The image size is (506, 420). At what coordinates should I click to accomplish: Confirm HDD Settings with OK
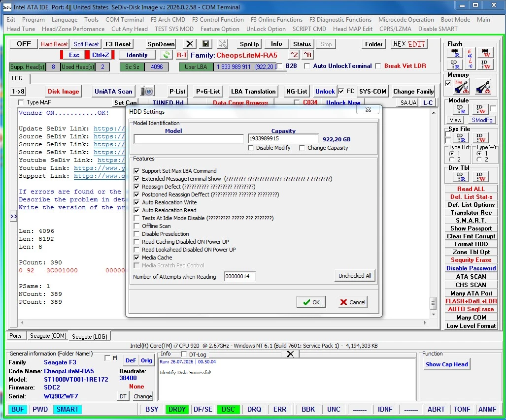pyautogui.click(x=311, y=302)
